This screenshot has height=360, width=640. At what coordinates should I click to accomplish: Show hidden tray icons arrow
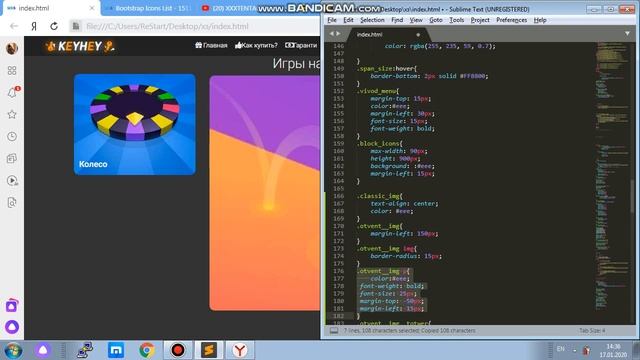coord(574,350)
